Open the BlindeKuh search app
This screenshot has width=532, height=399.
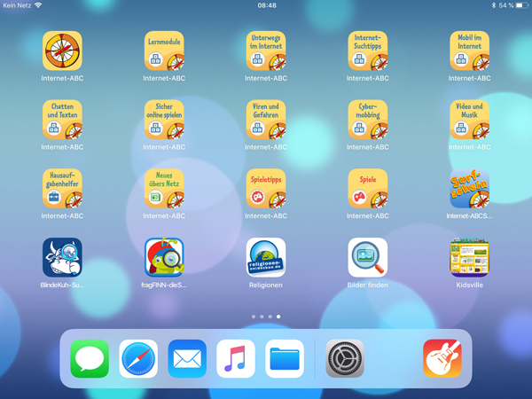tap(62, 258)
